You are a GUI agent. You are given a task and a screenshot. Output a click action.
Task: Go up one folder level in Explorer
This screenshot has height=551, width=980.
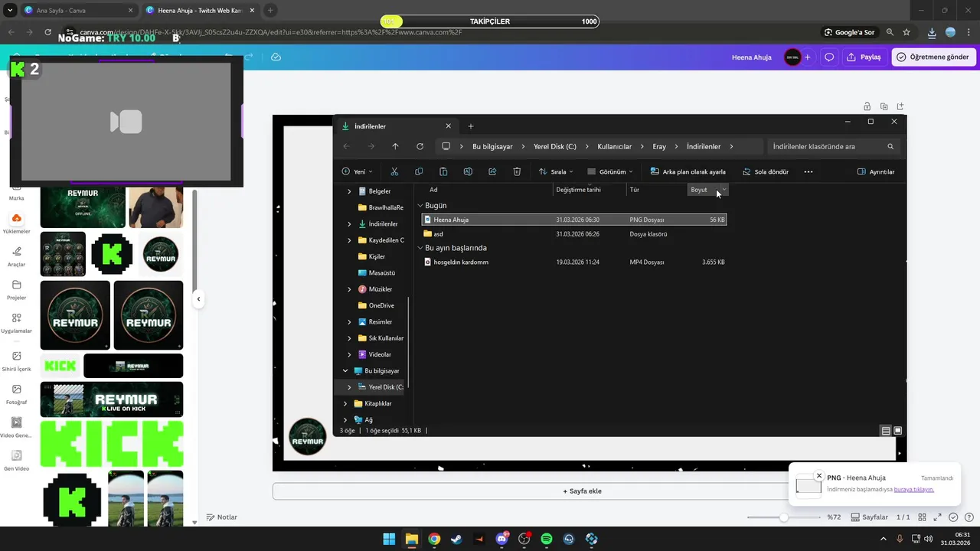click(x=395, y=146)
